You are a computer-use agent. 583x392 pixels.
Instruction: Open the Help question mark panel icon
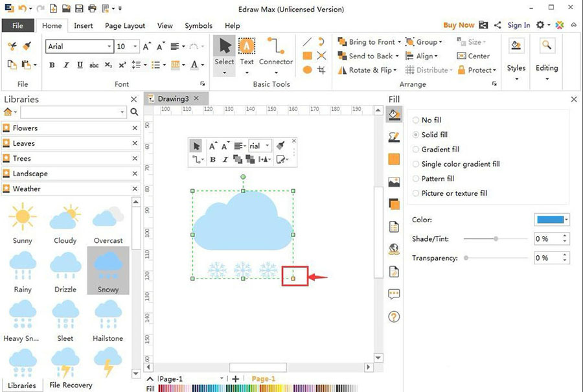[x=394, y=317]
